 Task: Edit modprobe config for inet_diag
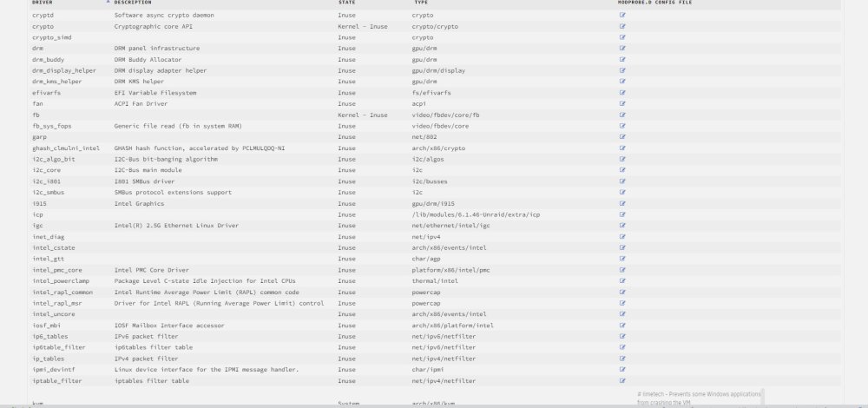tap(622, 236)
